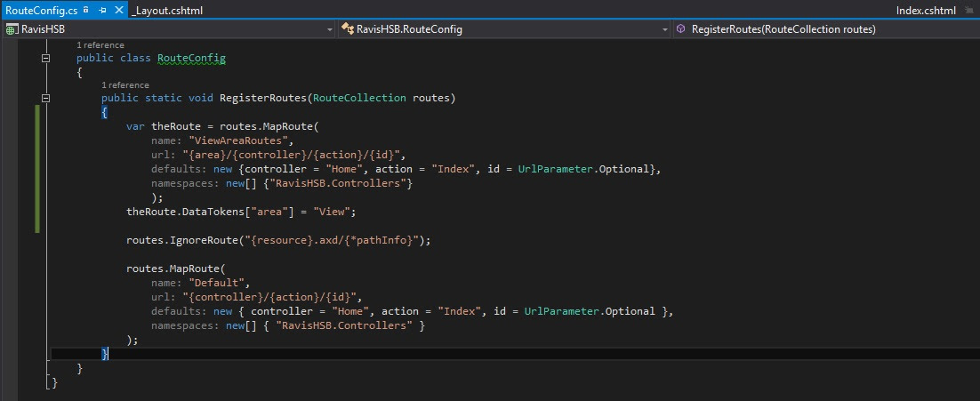Click the "View" string value
This screenshot has height=401, width=980.
point(331,212)
